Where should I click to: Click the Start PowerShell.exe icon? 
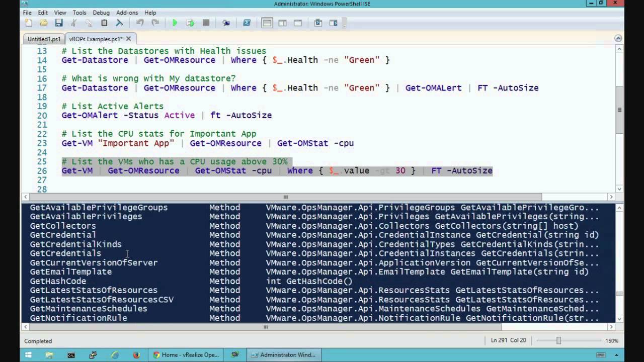coord(247,23)
